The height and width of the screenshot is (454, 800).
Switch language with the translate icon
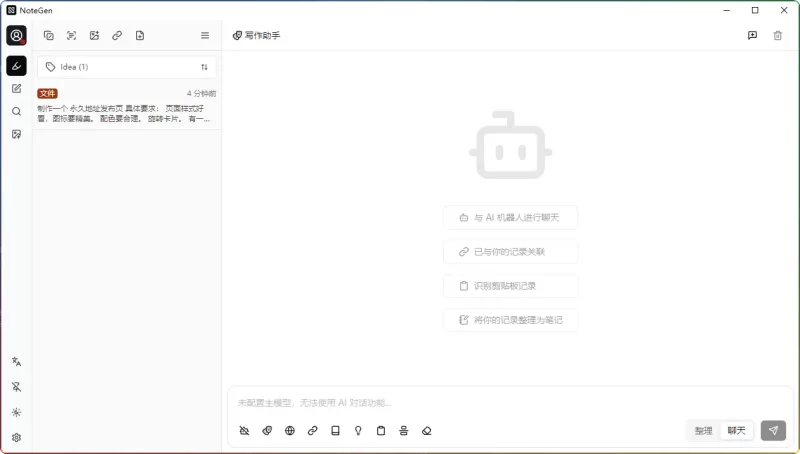tap(16, 362)
